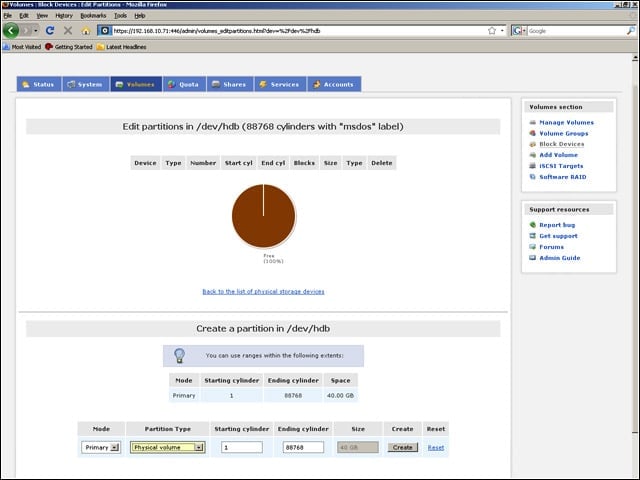Click the Volume Groups icon
This screenshot has height=480, width=640.
coord(532,133)
